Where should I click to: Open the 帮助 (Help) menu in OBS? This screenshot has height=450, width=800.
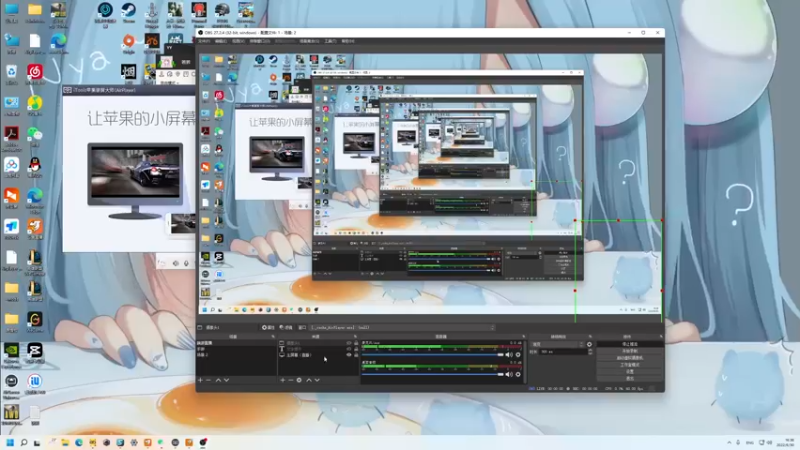point(347,41)
